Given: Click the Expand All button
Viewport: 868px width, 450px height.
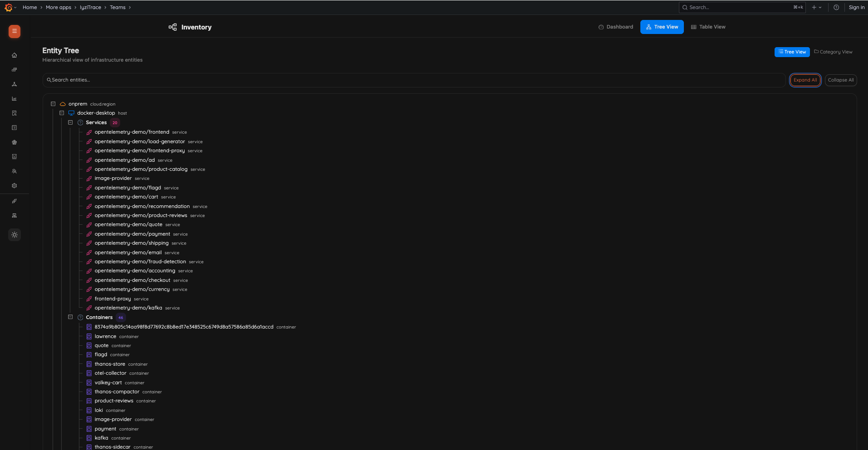Looking at the screenshot, I should tap(805, 80).
